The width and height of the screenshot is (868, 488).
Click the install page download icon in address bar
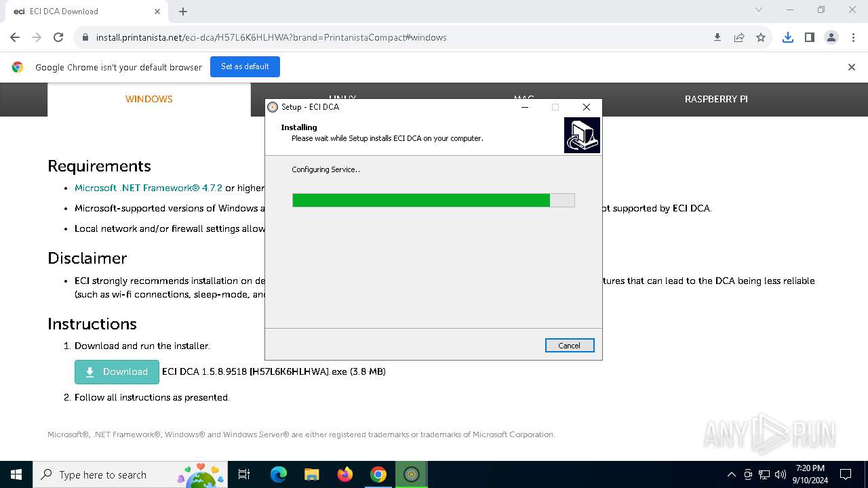click(717, 37)
